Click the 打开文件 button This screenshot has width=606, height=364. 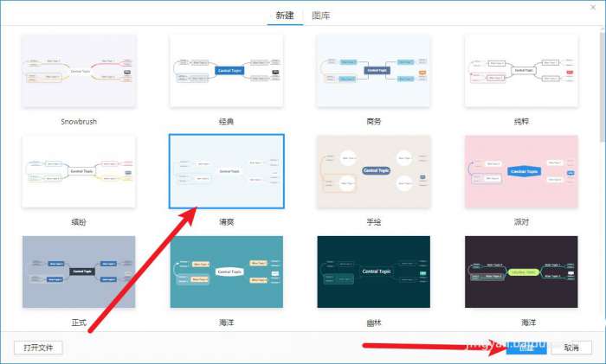point(38,348)
